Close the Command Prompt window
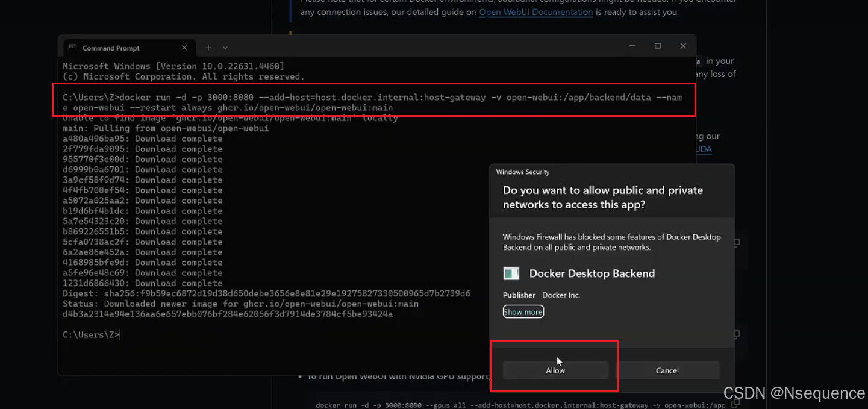This screenshot has width=868, height=409. coord(683,46)
